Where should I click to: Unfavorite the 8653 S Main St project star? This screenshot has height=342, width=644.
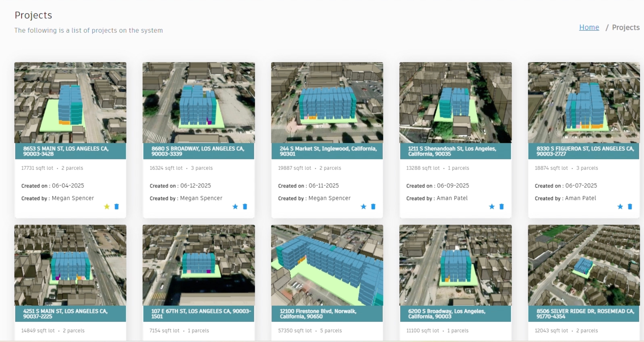[x=107, y=207]
